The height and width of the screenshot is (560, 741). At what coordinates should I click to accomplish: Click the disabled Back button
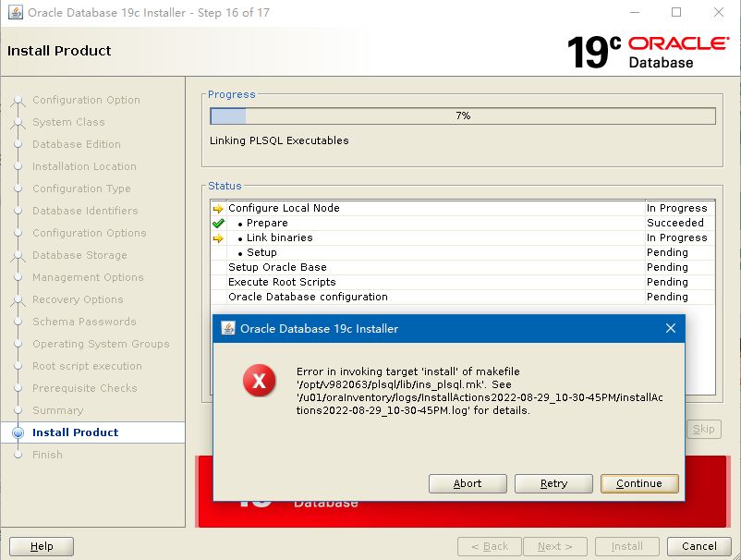490,546
